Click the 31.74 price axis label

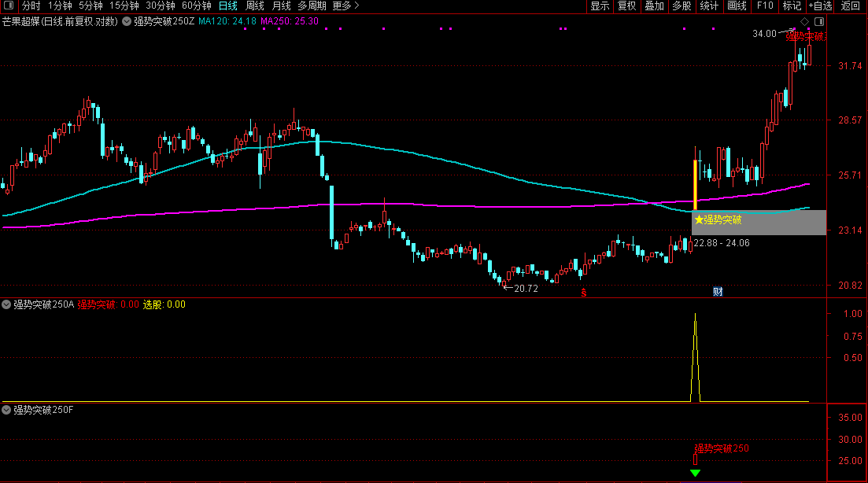tap(850, 66)
